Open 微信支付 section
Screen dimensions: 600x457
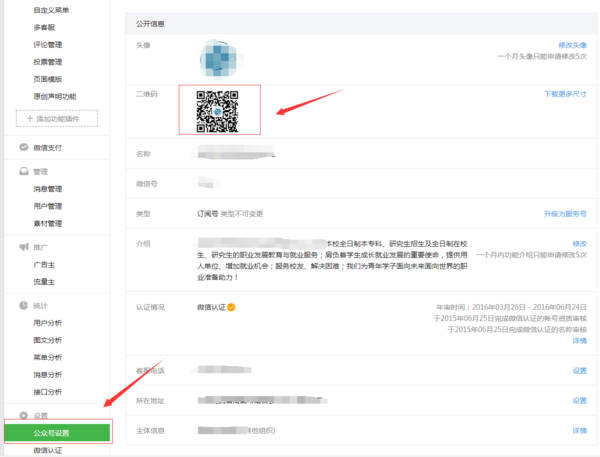tap(47, 148)
